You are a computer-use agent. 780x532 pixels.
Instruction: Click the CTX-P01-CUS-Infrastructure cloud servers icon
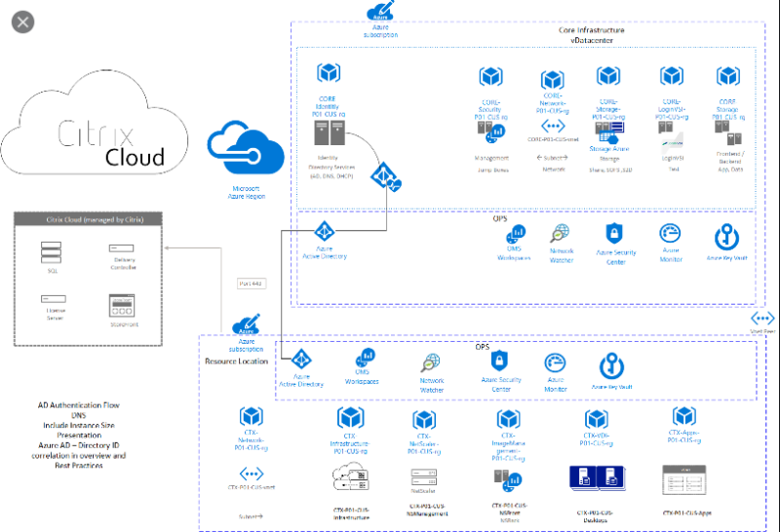click(x=351, y=477)
